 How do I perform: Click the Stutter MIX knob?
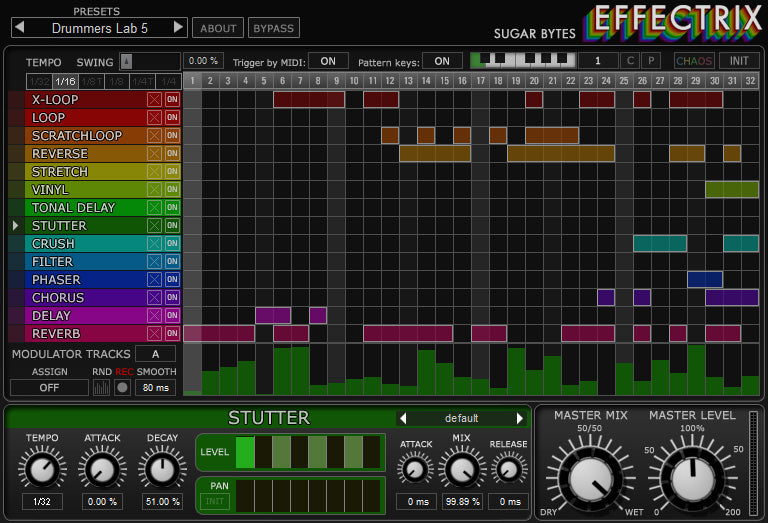coord(461,470)
